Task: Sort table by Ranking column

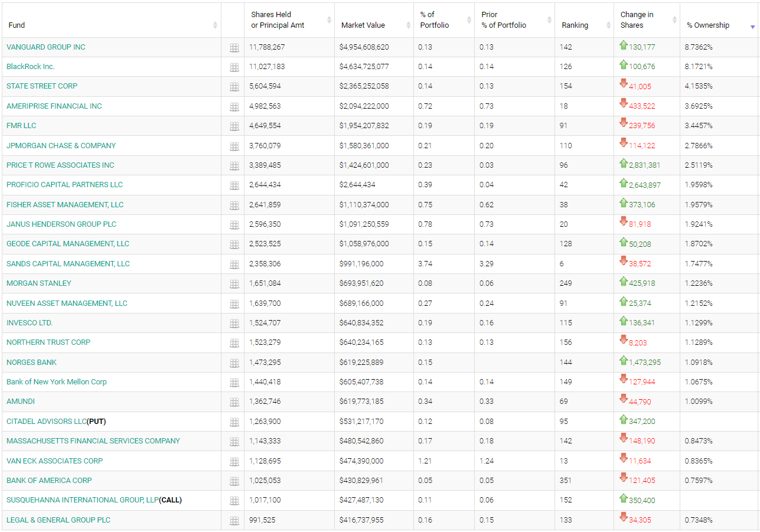Action: click(584, 21)
